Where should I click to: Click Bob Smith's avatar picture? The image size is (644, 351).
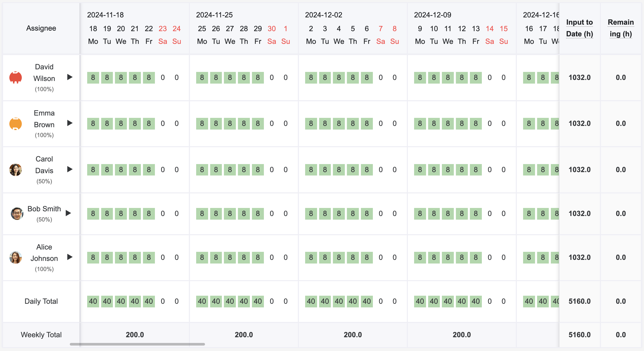click(x=17, y=213)
